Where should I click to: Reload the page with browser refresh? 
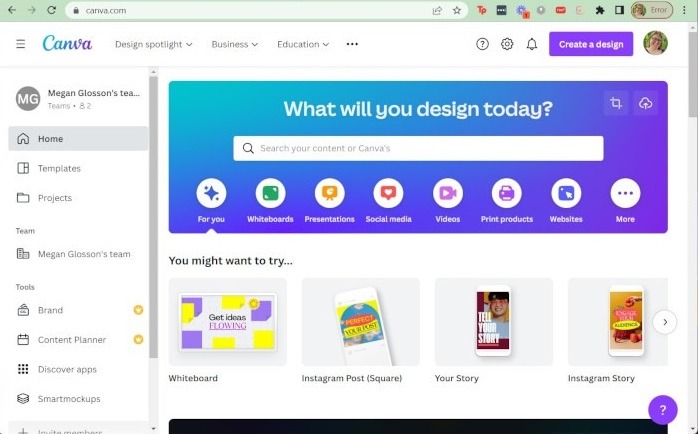[x=51, y=10]
